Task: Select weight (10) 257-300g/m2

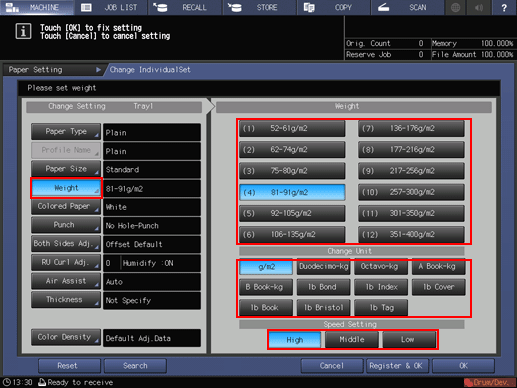Action: tap(411, 192)
